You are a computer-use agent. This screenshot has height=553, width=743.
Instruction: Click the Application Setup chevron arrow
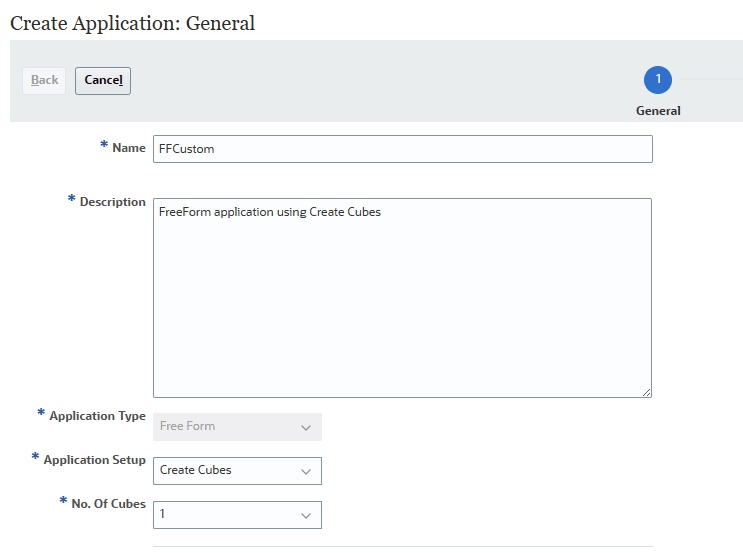(x=306, y=471)
